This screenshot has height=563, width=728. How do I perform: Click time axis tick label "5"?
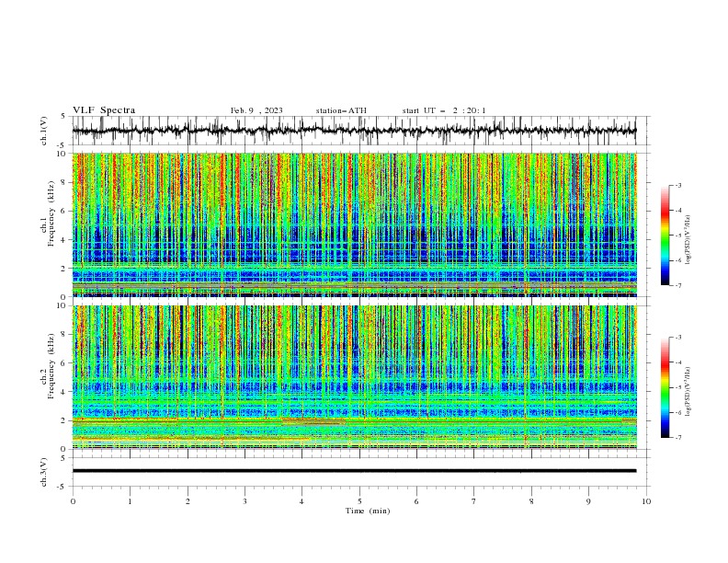click(359, 501)
